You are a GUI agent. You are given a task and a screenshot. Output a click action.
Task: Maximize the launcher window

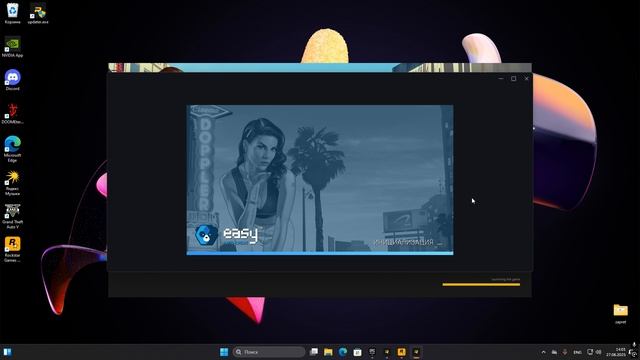tap(513, 78)
